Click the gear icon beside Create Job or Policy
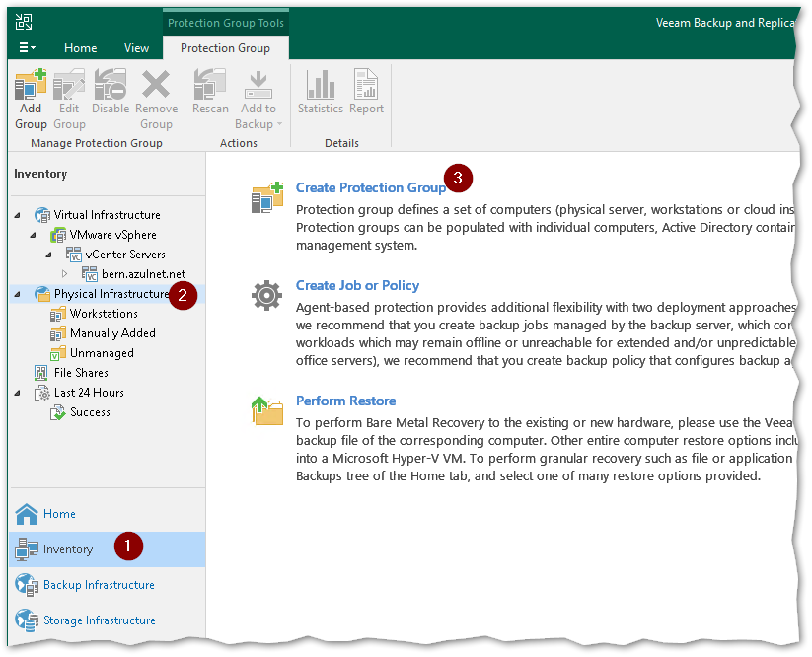This screenshot has width=812, height=657. coord(266,295)
